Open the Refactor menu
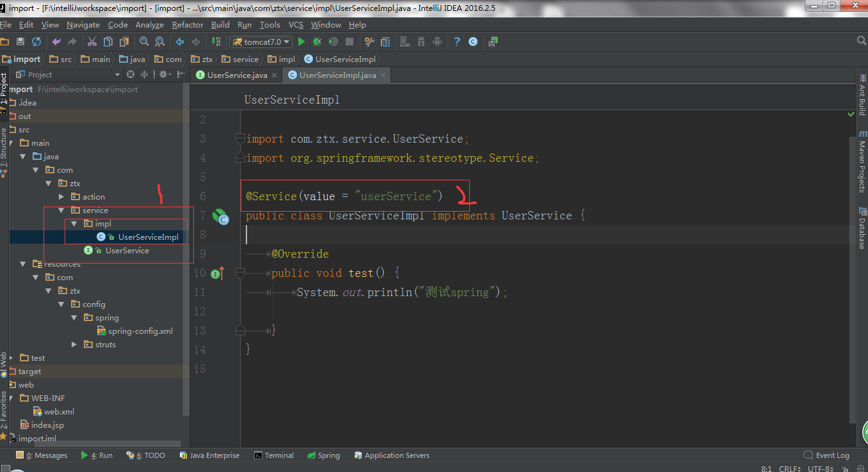868x472 pixels. pyautogui.click(x=188, y=25)
